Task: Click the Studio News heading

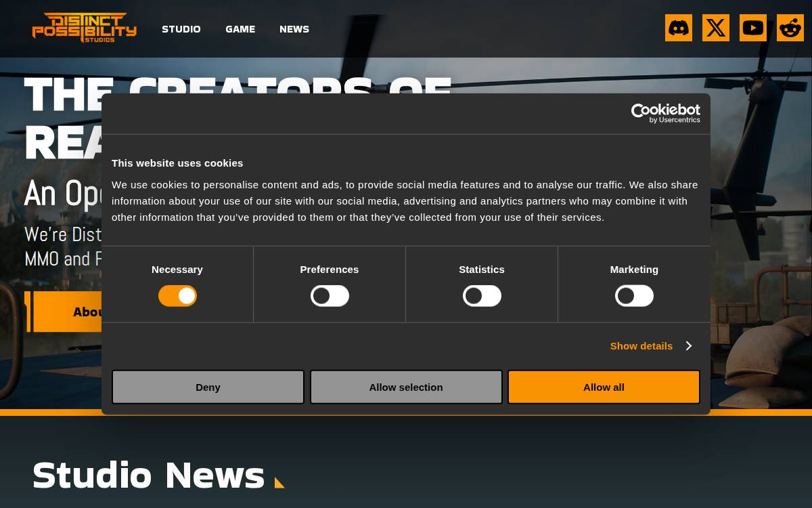Action: coord(149,475)
